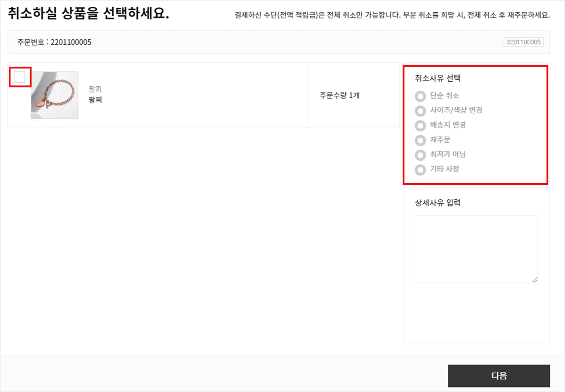Click the 상세사유 입력 heading
This screenshot has height=392, width=565.
coord(437,203)
